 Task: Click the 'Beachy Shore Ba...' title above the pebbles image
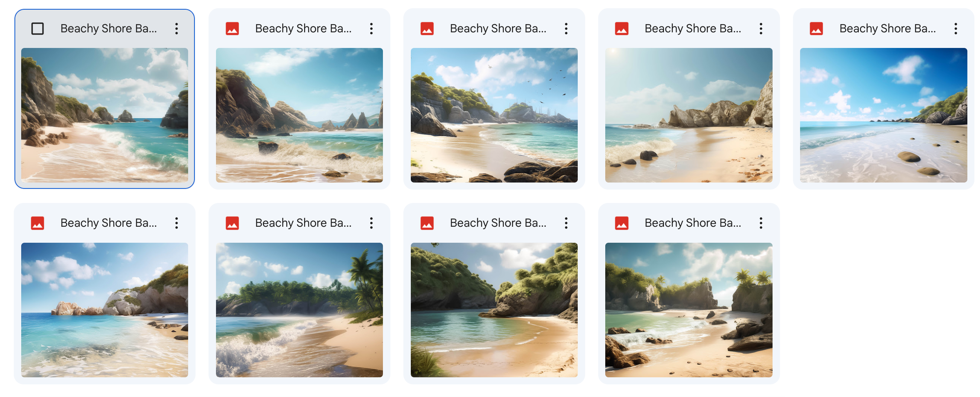[x=887, y=29]
